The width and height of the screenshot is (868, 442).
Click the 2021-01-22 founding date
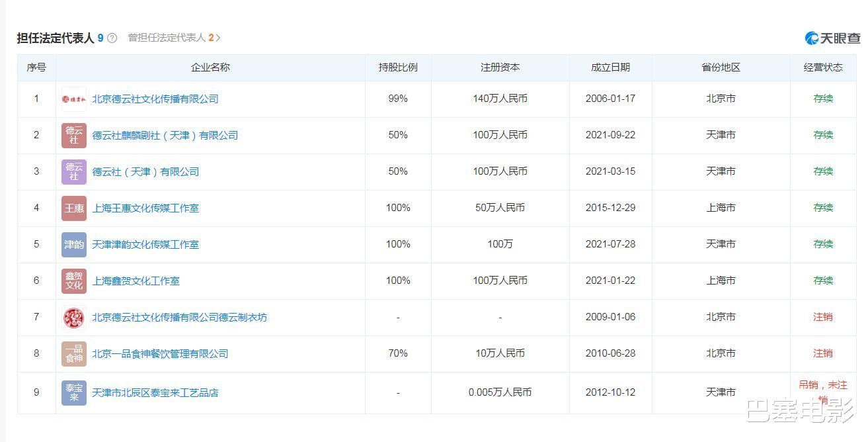click(x=611, y=281)
